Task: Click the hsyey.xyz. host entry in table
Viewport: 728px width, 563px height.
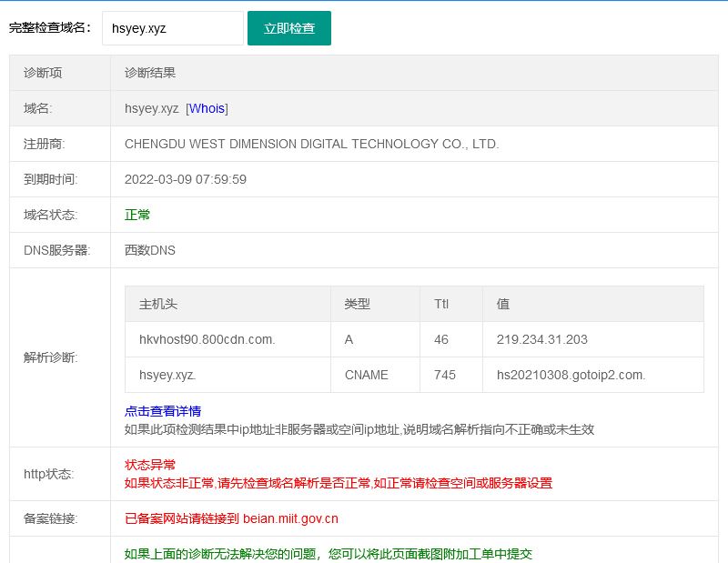Action: click(167, 375)
